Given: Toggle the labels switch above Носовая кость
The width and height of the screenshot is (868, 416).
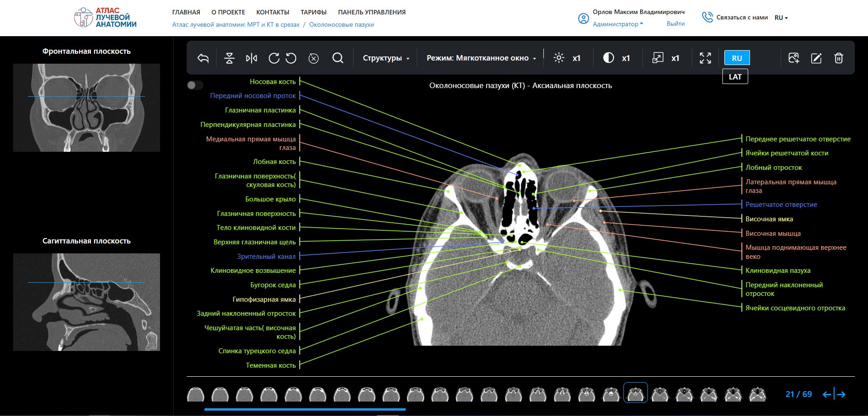Looking at the screenshot, I should coord(195,85).
